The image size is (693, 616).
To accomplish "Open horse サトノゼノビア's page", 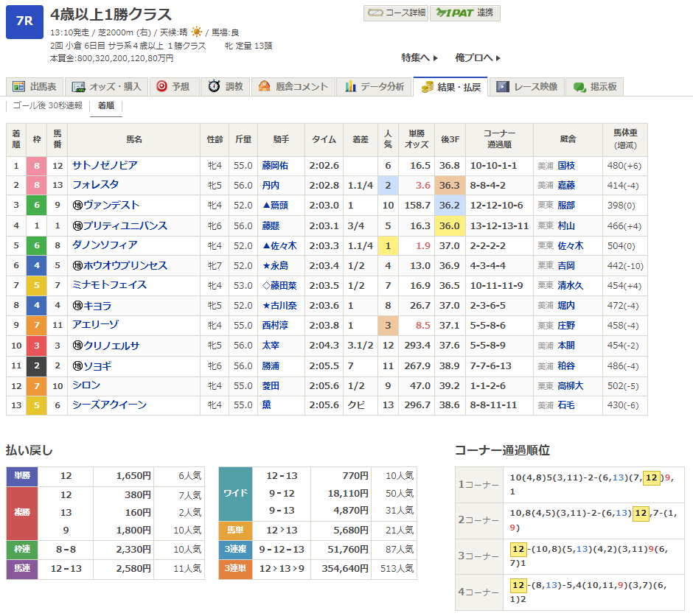I will pyautogui.click(x=105, y=166).
